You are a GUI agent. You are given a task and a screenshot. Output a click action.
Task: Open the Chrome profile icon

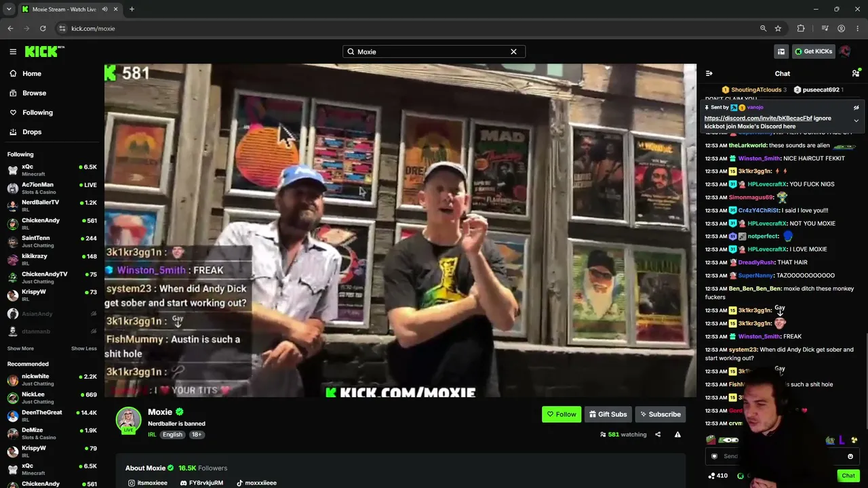pos(841,28)
